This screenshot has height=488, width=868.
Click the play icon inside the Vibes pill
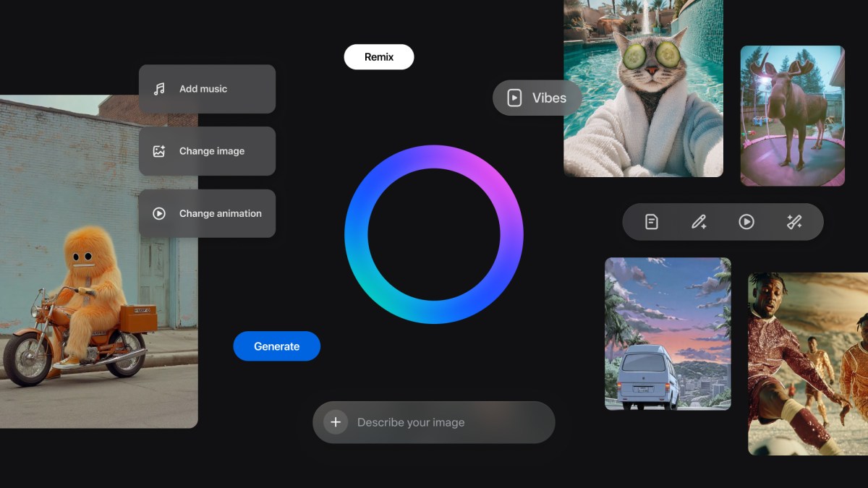pyautogui.click(x=514, y=98)
